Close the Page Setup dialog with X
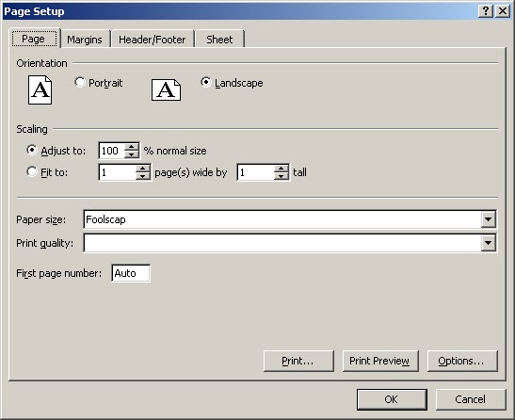Viewport: 515px width, 420px height. [503, 11]
